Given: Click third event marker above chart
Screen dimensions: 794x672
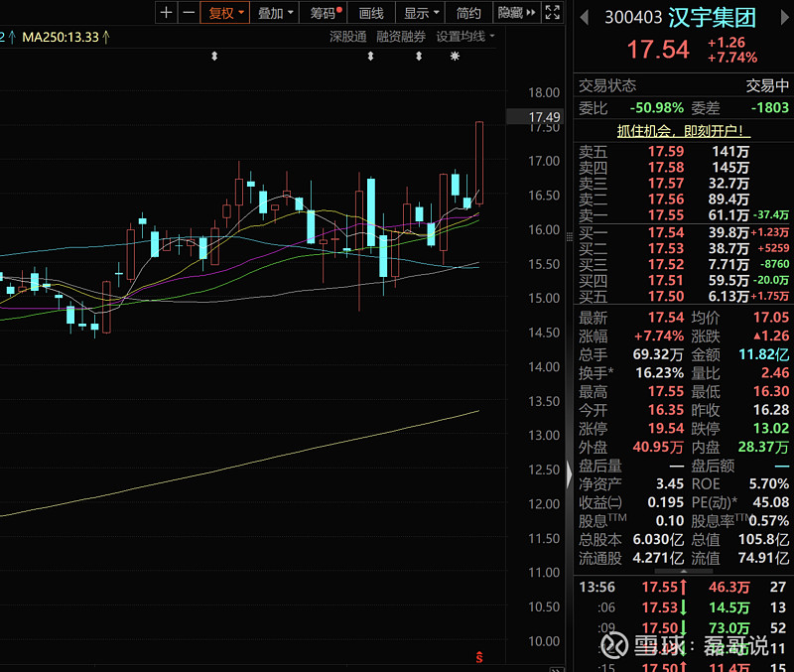Looking at the screenshot, I should click(419, 57).
